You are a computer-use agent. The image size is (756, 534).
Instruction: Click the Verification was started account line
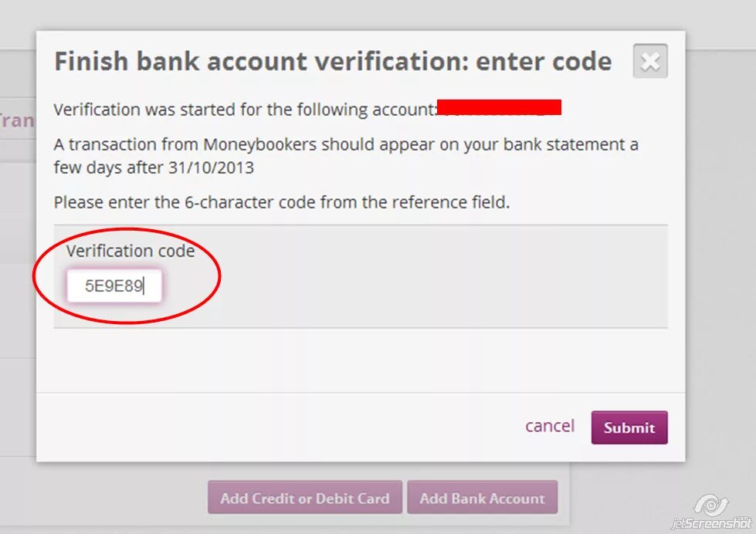coord(245,110)
